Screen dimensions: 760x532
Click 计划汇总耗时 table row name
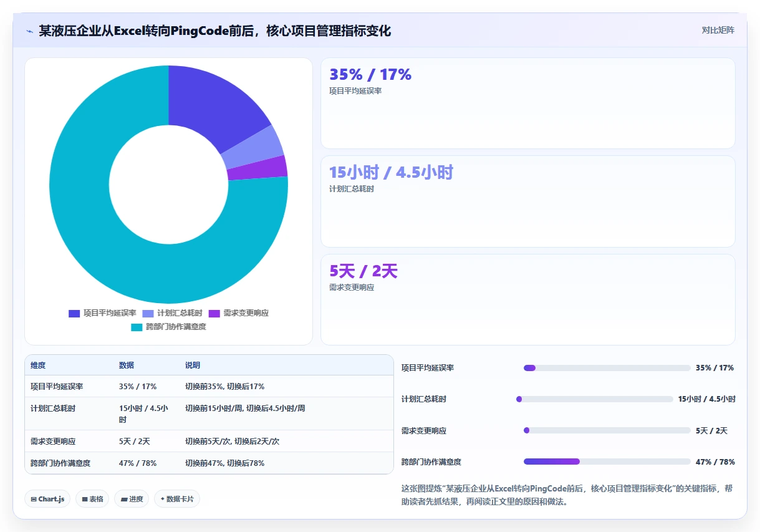click(53, 409)
